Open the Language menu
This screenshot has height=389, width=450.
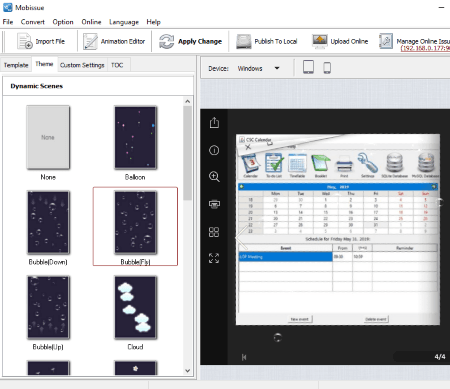click(x=124, y=22)
